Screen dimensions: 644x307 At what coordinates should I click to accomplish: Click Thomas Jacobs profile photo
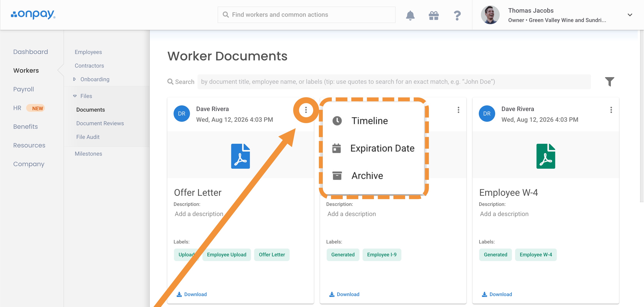pyautogui.click(x=490, y=15)
